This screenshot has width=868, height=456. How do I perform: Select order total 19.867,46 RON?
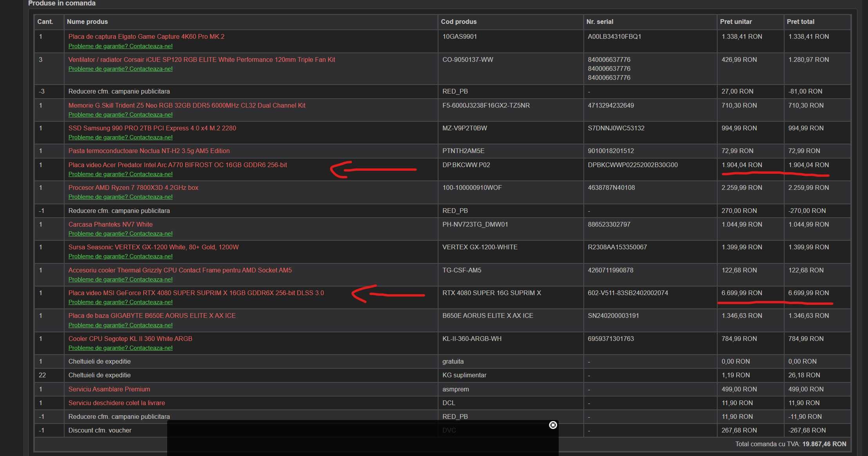point(824,444)
